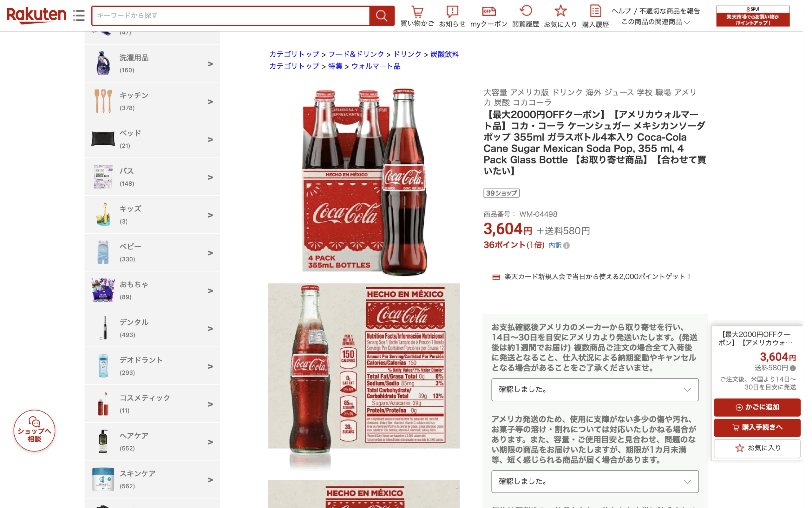Click the キッチン utensils thumbnail
Screen dimensions: 812x508
103,101
